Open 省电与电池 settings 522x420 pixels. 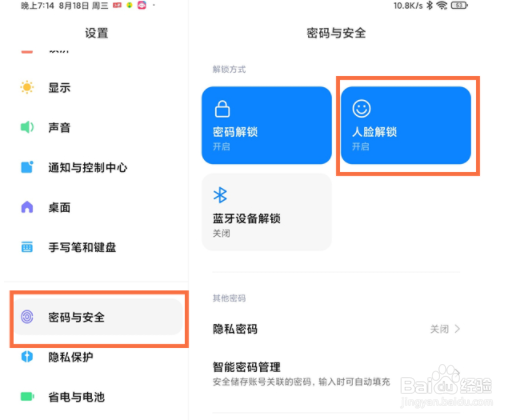click(97, 397)
